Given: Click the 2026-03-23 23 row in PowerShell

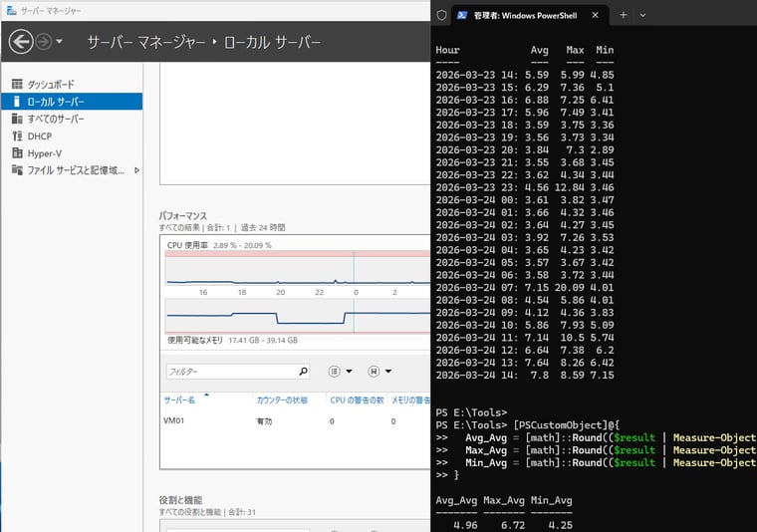Looking at the screenshot, I should 525,187.
